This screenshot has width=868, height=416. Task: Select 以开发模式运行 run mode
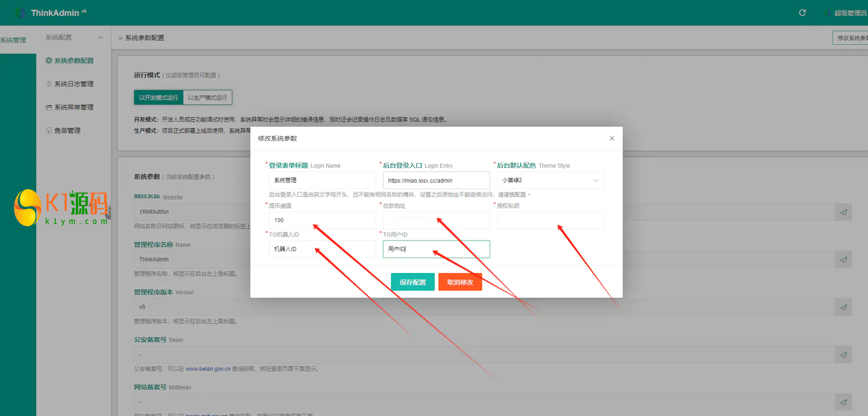coord(159,97)
